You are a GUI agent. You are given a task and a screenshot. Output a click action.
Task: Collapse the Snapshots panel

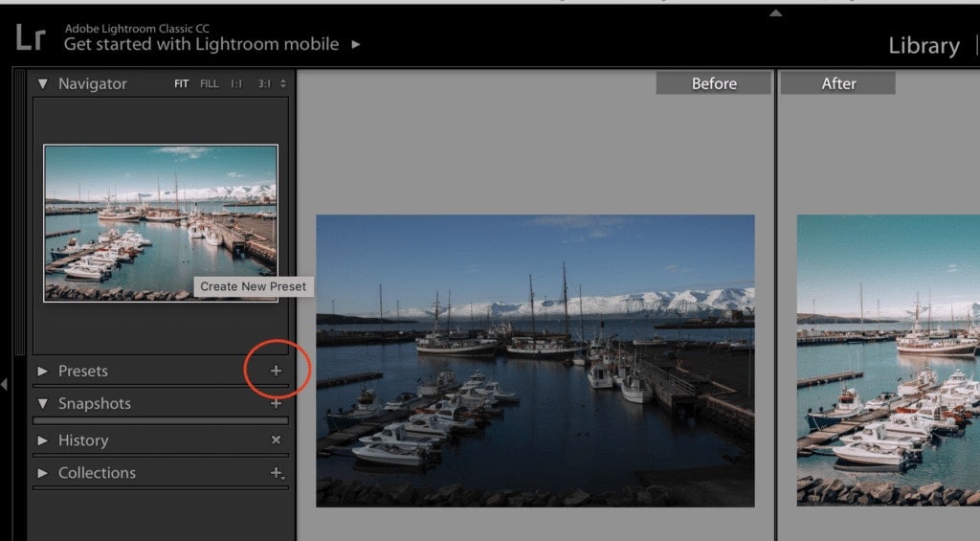42,403
